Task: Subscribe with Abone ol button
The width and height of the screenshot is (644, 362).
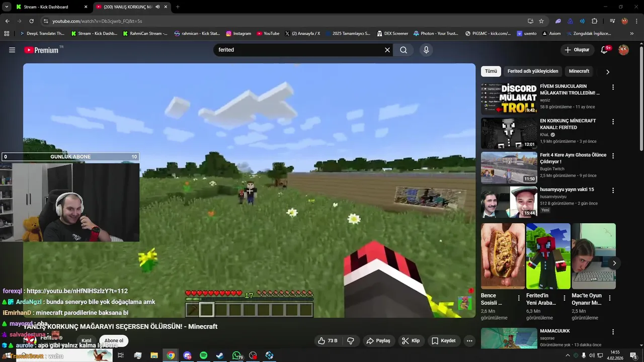Action: [x=114, y=340]
